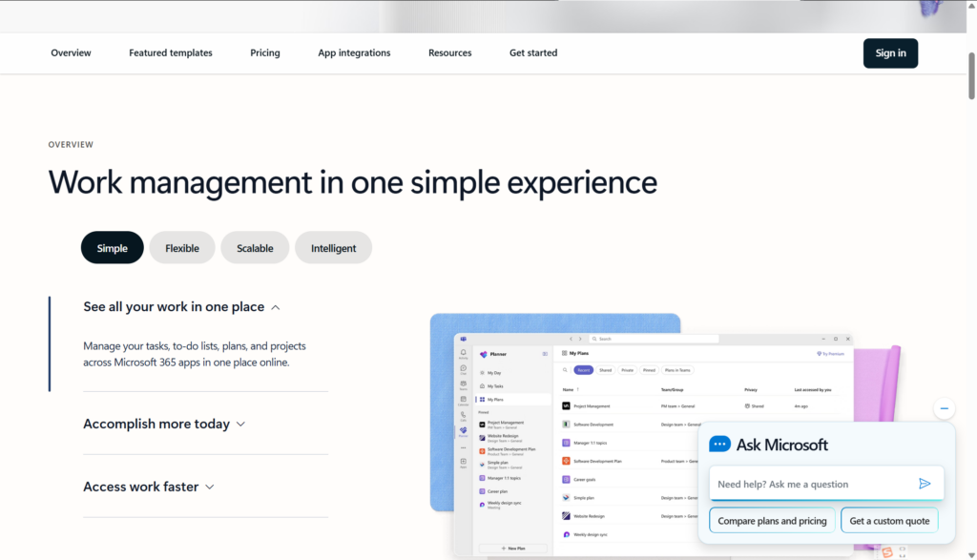Click the Planner app screenshot image
Image resolution: width=977 pixels, height=560 pixels.
pyautogui.click(x=653, y=445)
